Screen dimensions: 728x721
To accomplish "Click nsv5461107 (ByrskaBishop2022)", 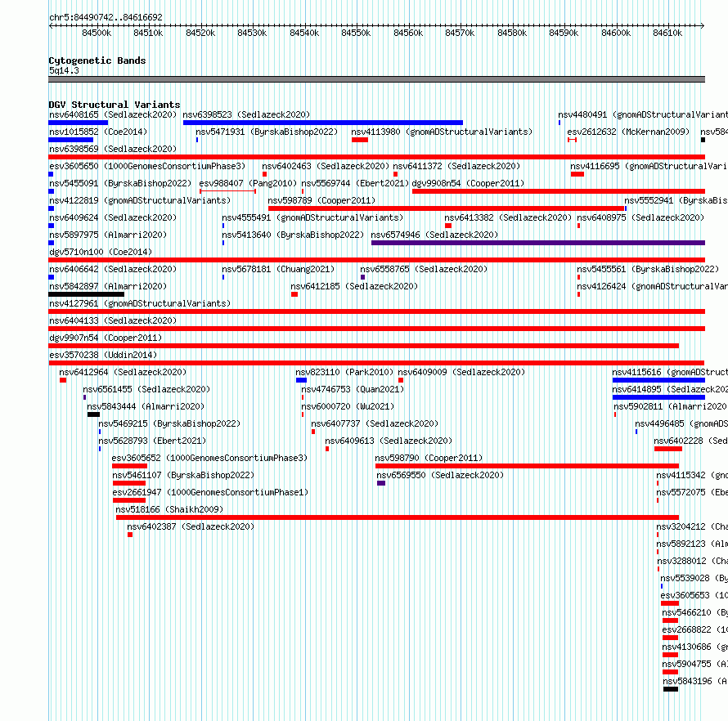I will (183, 475).
